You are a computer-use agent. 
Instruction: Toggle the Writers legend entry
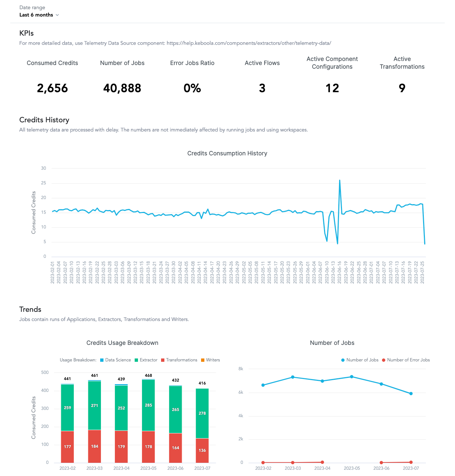(210, 360)
